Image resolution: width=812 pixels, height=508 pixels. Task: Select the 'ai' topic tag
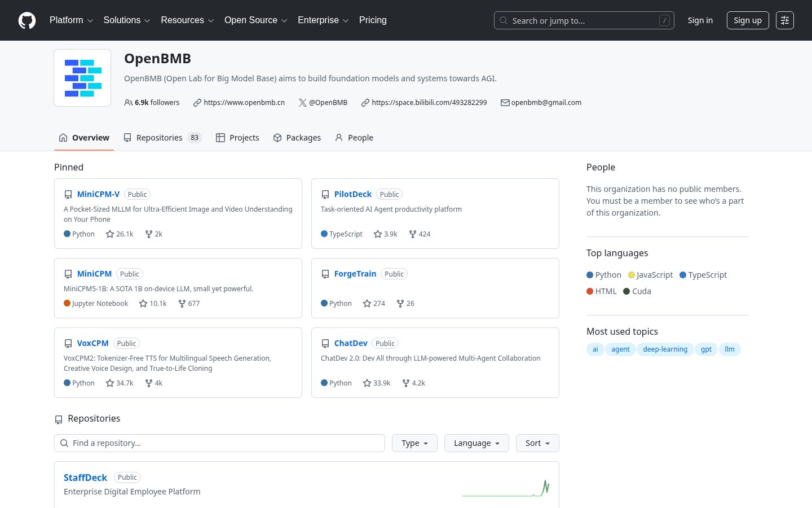point(595,349)
